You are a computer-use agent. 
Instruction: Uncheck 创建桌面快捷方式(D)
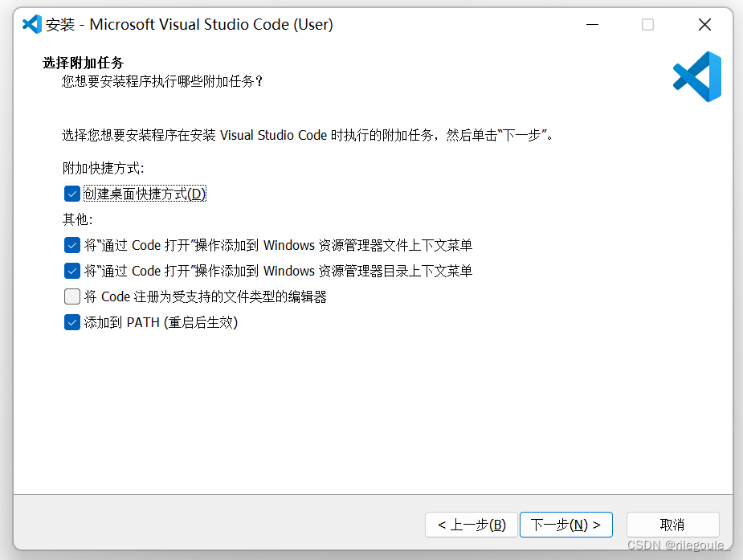tap(71, 194)
